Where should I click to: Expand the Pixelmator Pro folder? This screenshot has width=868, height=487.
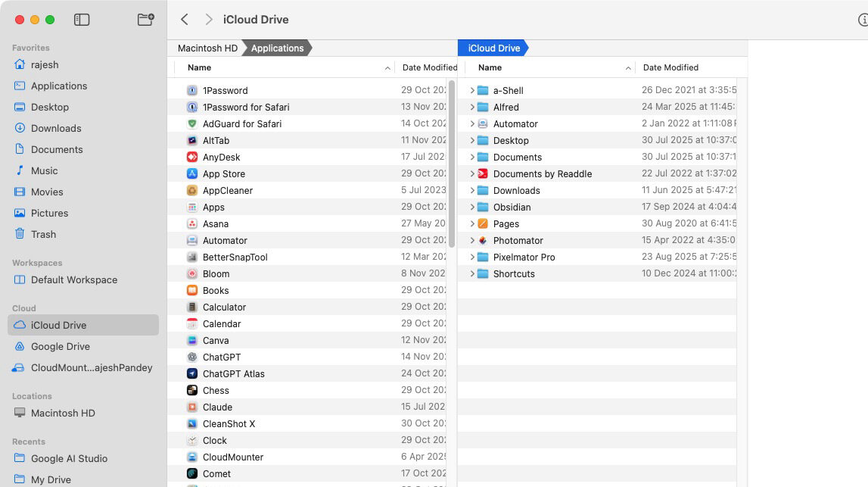[x=471, y=257]
